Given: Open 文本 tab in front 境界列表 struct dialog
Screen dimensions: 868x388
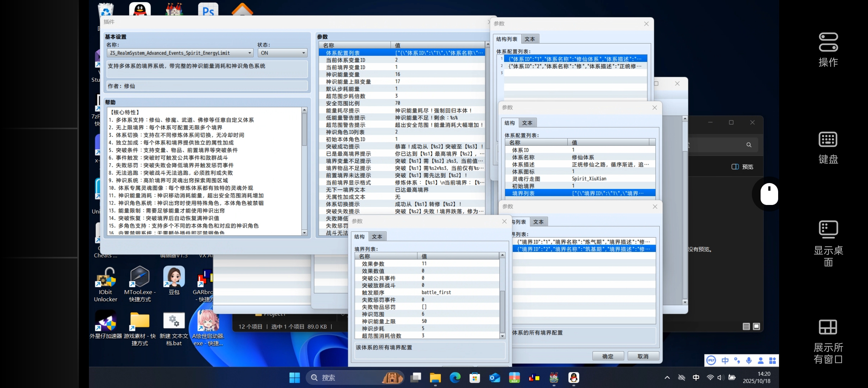Looking at the screenshot, I should point(377,237).
